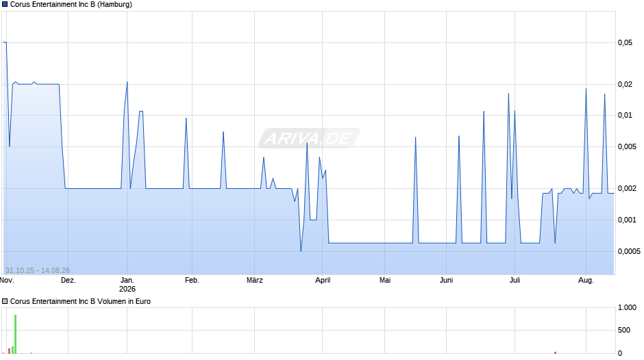The height and width of the screenshot is (360, 644).
Task: Click the small red volume bar in late July
Action: coord(556,352)
